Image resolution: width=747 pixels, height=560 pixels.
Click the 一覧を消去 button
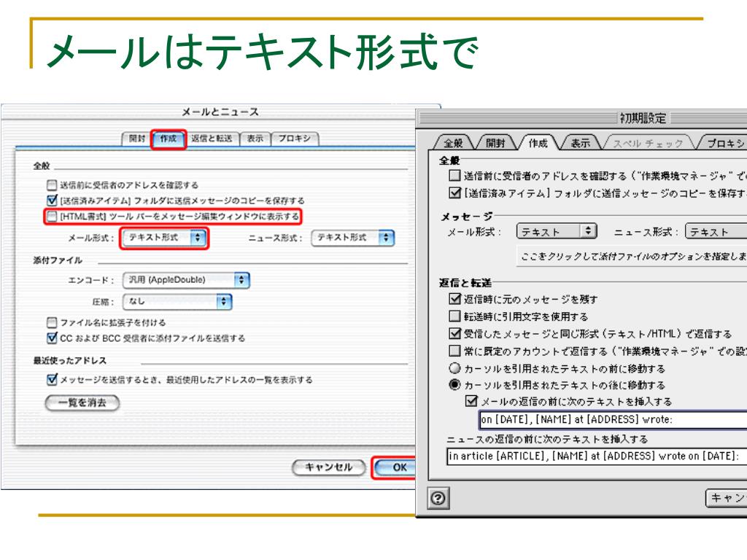point(82,402)
